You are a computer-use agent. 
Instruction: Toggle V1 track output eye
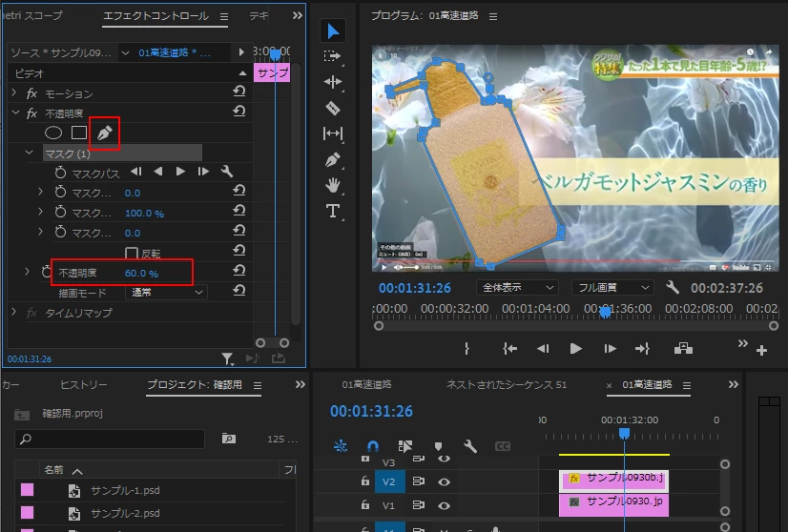[444, 505]
